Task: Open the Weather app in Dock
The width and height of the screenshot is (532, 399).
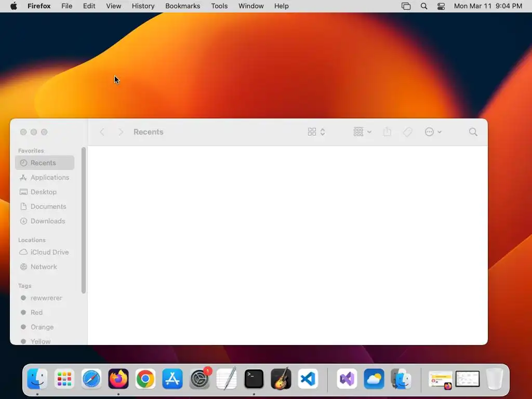Action: (x=374, y=379)
